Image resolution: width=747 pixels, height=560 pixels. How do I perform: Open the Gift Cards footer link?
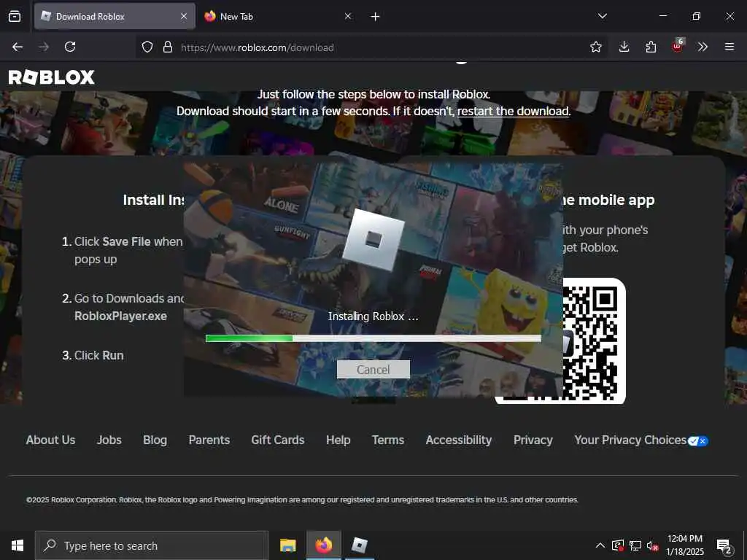[x=278, y=440]
